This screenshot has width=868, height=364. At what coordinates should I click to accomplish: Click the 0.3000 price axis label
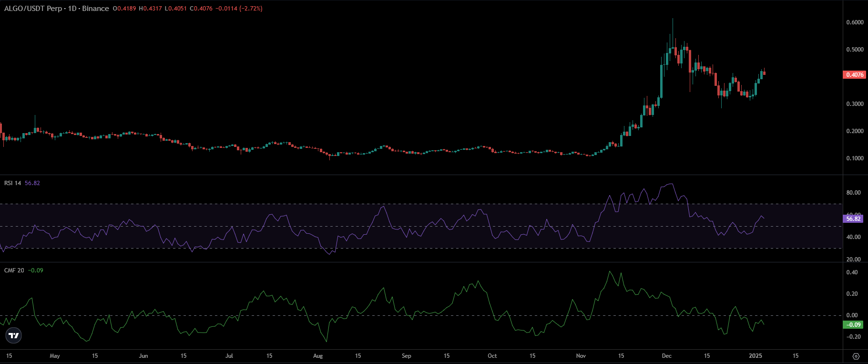click(855, 104)
